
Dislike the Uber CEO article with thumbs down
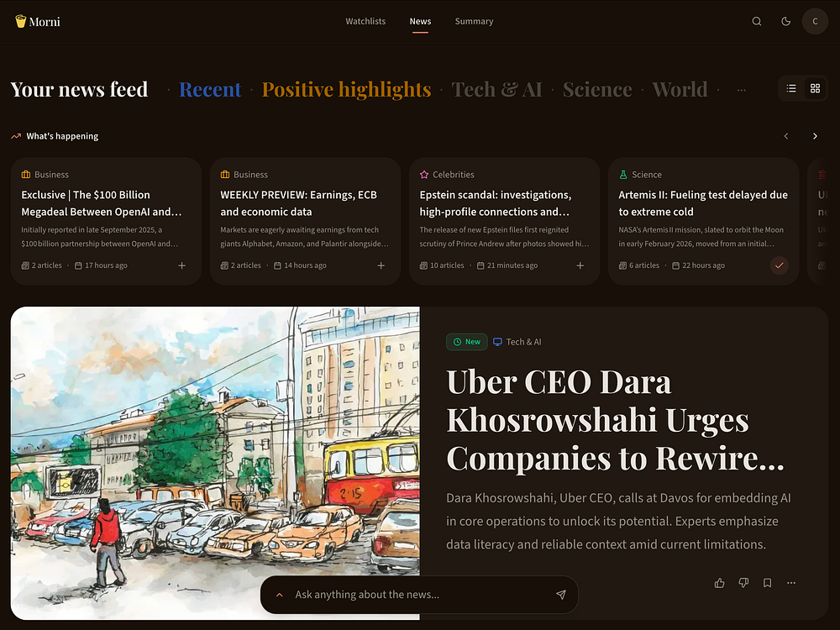pos(743,583)
